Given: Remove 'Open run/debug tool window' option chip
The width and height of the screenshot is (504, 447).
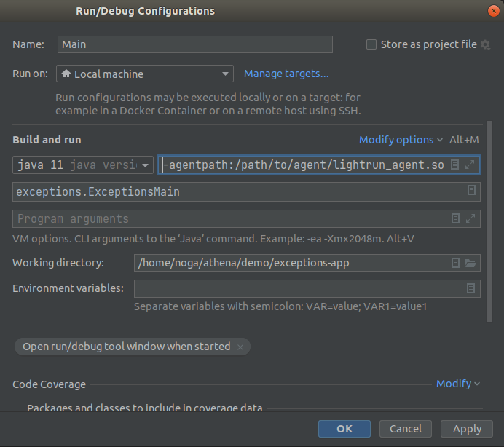Looking at the screenshot, I should pos(240,347).
